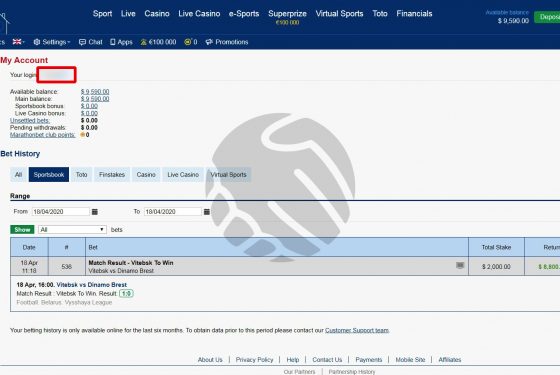The height and width of the screenshot is (375, 560).
Task: Click the Available balance amount link
Action: point(95,92)
